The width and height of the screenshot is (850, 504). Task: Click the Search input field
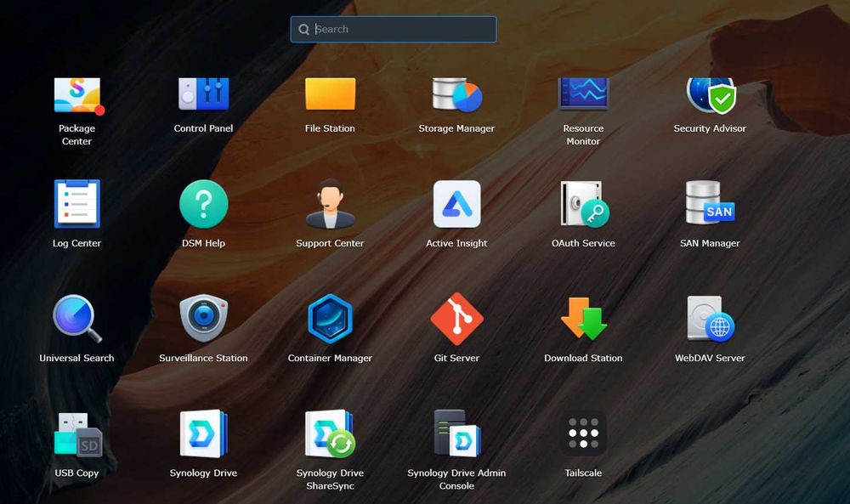(394, 29)
